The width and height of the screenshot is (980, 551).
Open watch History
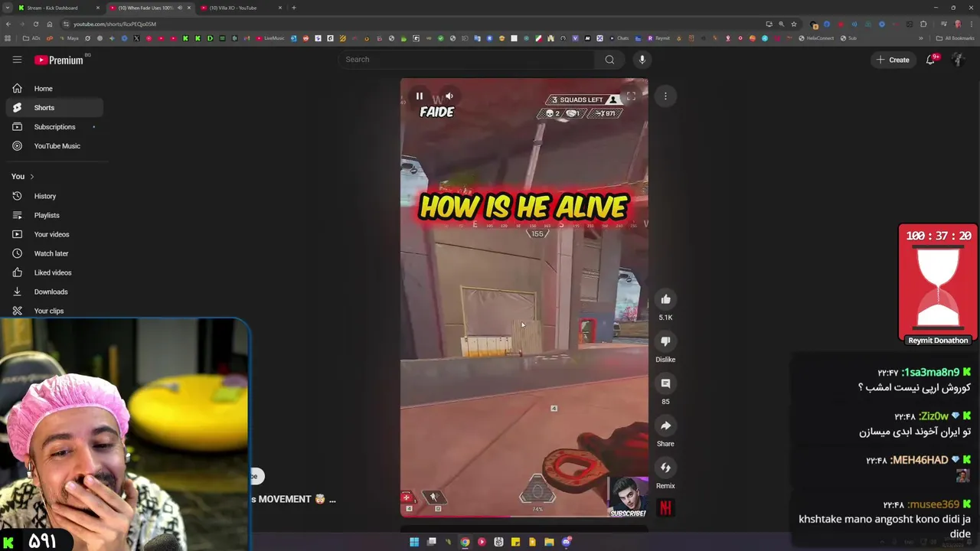(x=54, y=196)
